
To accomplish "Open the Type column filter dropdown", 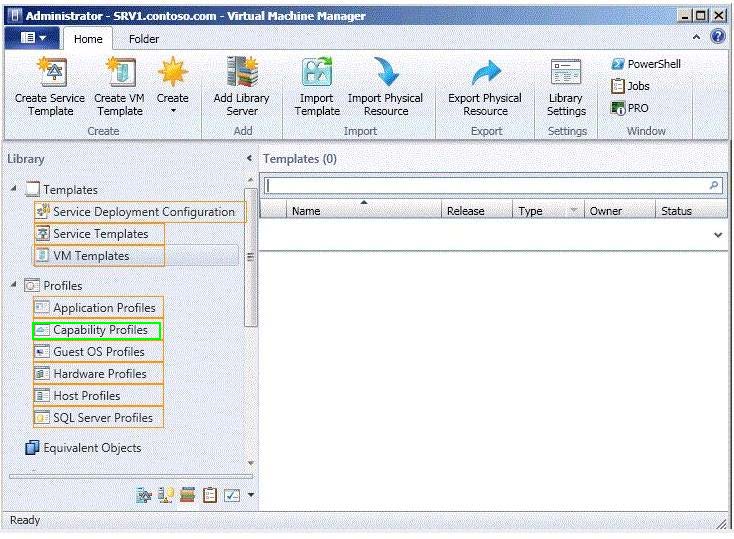I will click(x=574, y=211).
